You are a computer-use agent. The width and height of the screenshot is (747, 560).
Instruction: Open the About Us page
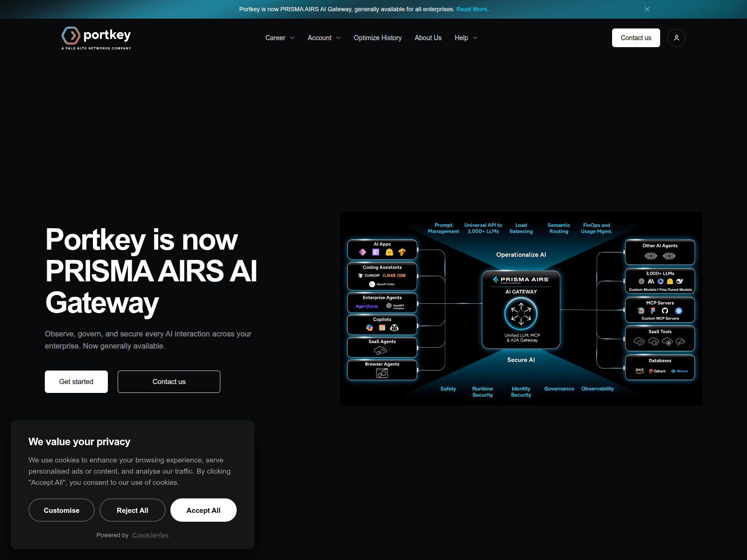428,38
